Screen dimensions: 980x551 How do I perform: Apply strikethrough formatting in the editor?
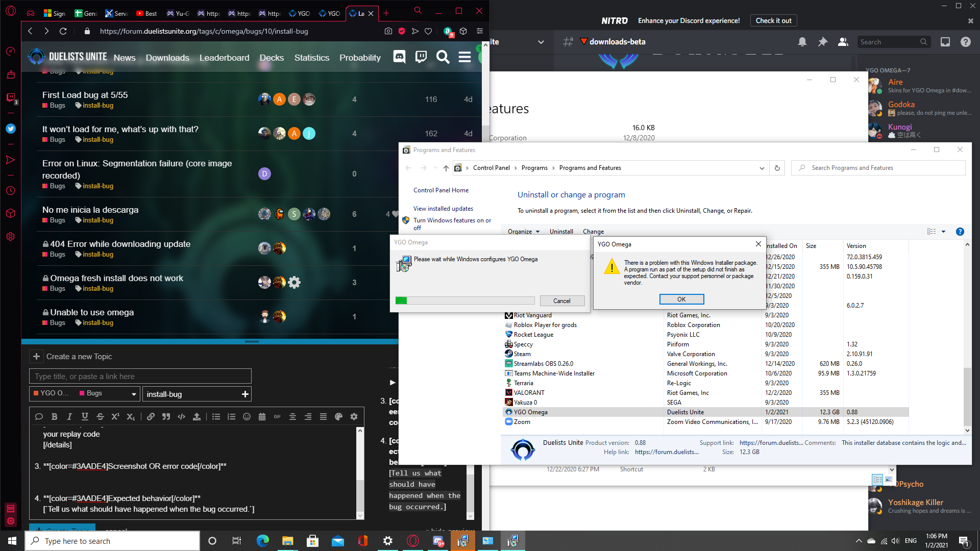[100, 417]
